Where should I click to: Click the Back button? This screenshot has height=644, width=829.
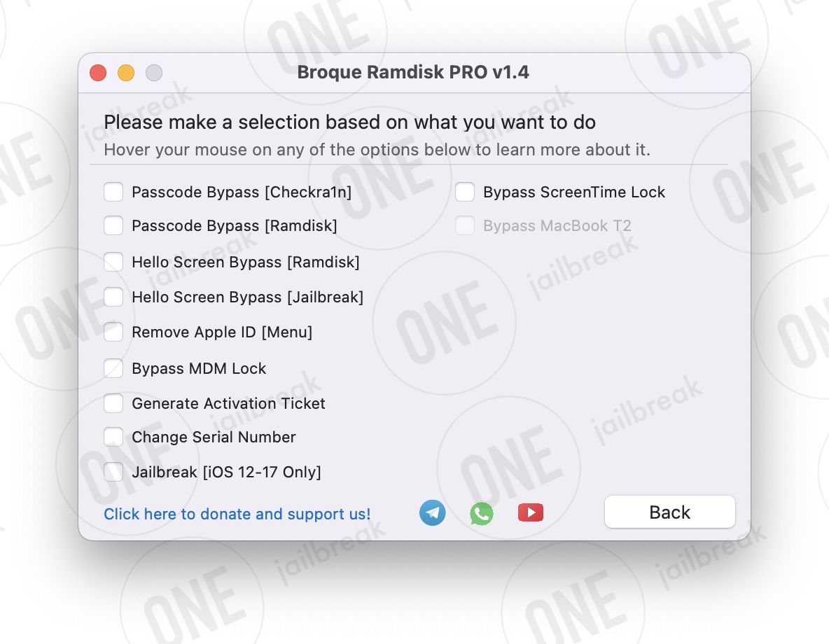[x=670, y=512]
